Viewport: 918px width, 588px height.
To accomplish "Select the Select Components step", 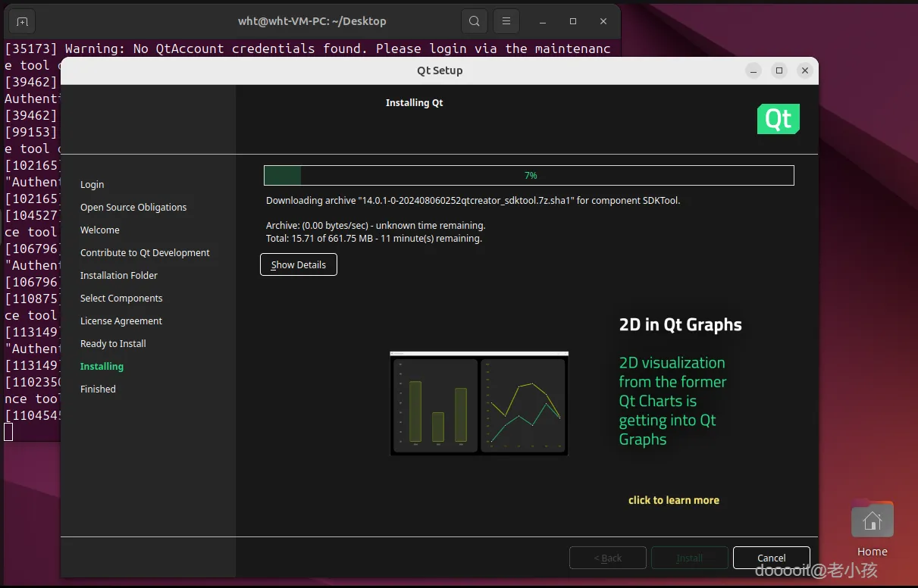I will pos(121,298).
